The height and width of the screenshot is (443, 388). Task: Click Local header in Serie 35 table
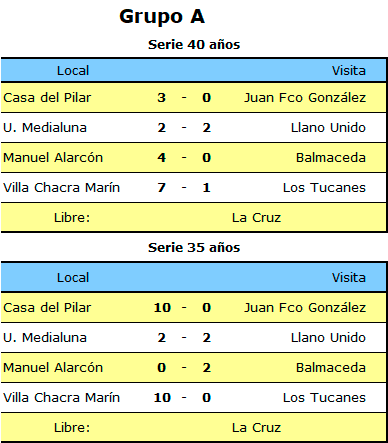point(73,278)
